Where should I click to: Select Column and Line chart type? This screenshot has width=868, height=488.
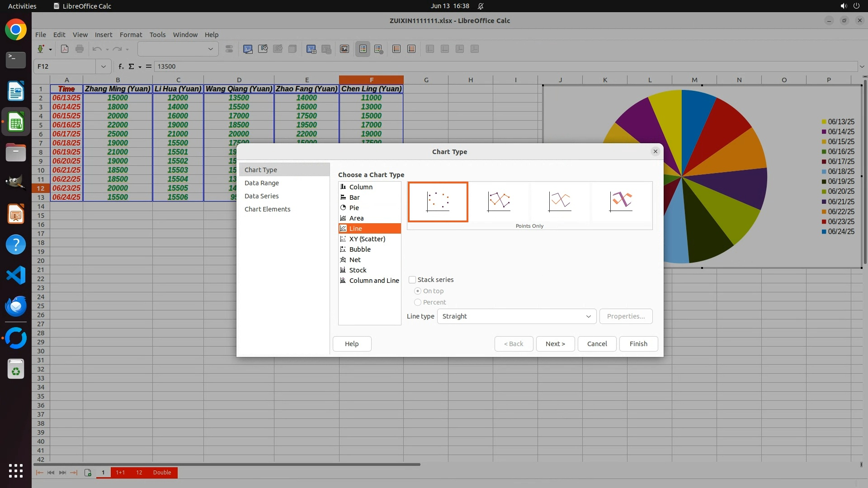pyautogui.click(x=374, y=281)
